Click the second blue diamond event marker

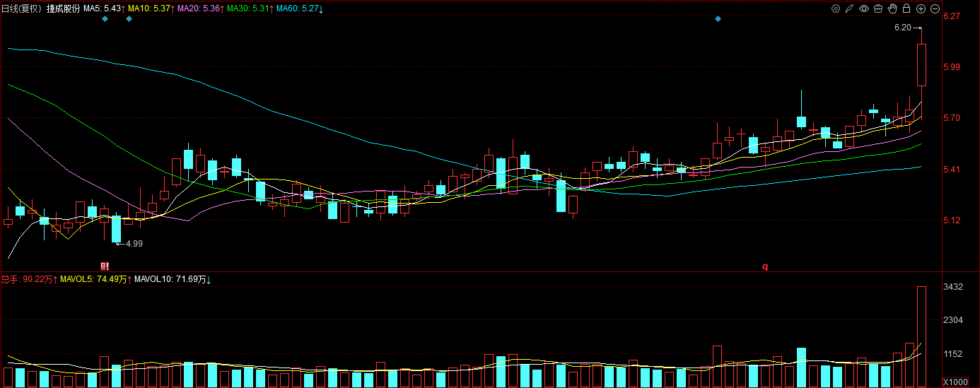point(129,18)
